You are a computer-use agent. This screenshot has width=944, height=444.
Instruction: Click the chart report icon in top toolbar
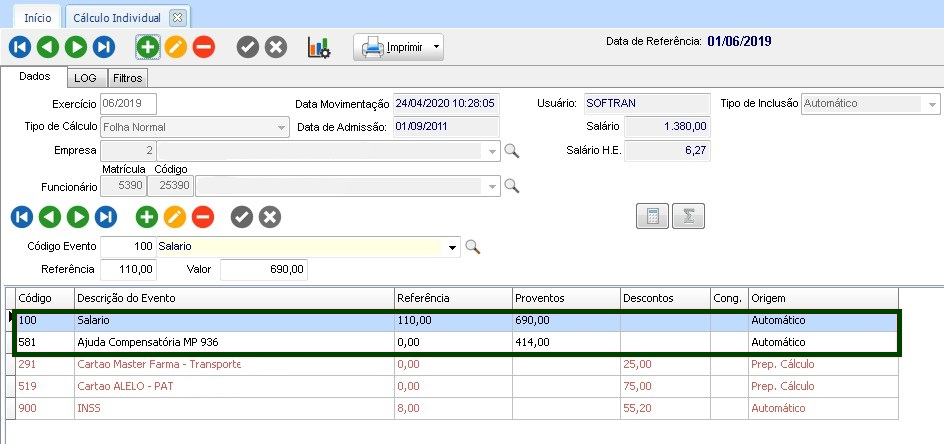point(319,47)
